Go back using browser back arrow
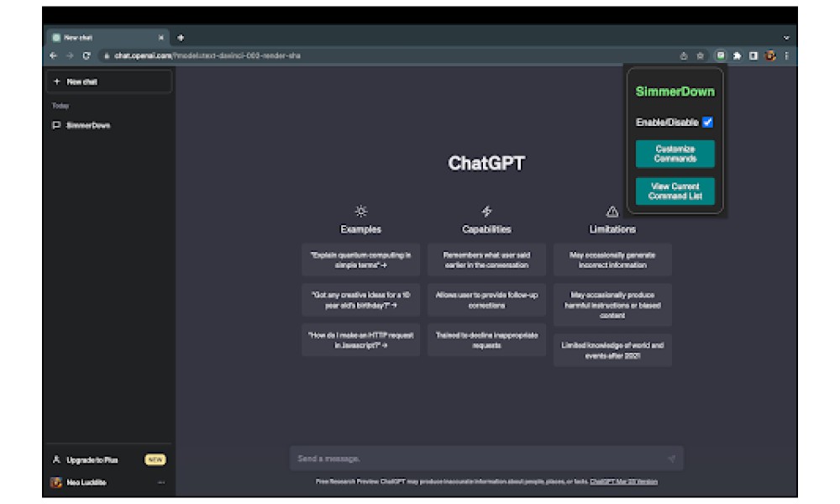Viewport: 840px width, 504px height. pos(53,55)
